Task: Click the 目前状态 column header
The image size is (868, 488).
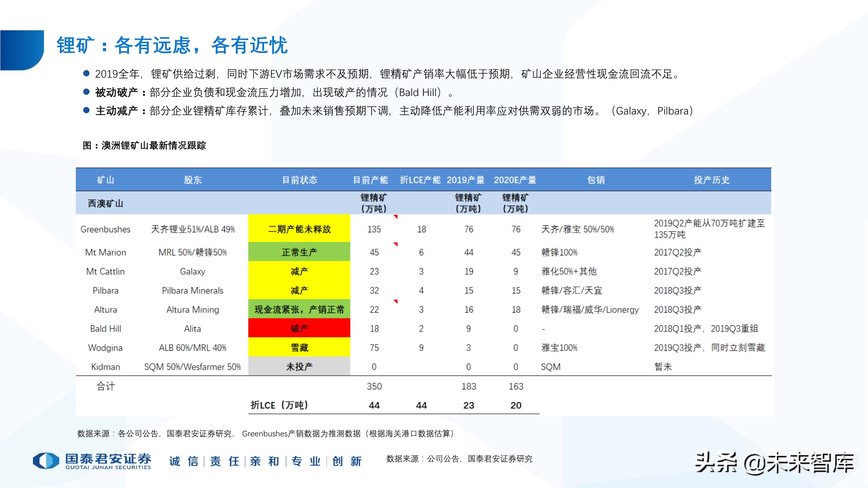Action: pos(300,180)
